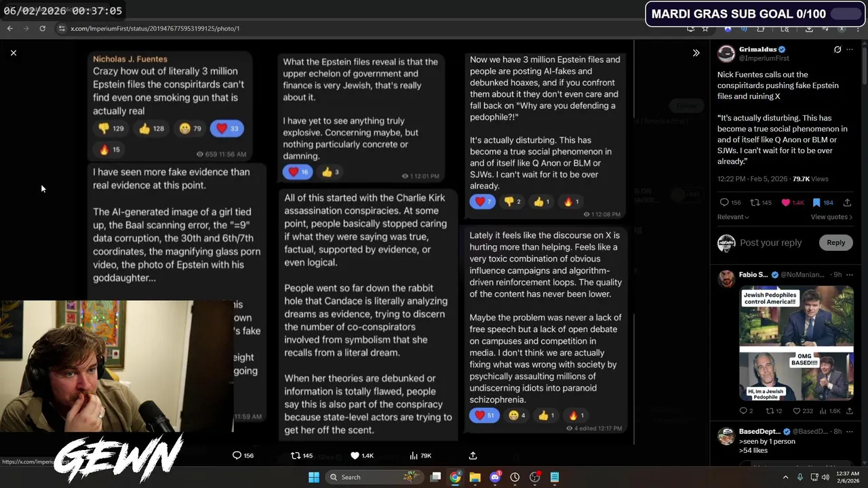This screenshot has height=488, width=868.
Task: Open volume control in system tray
Action: [x=825, y=477]
